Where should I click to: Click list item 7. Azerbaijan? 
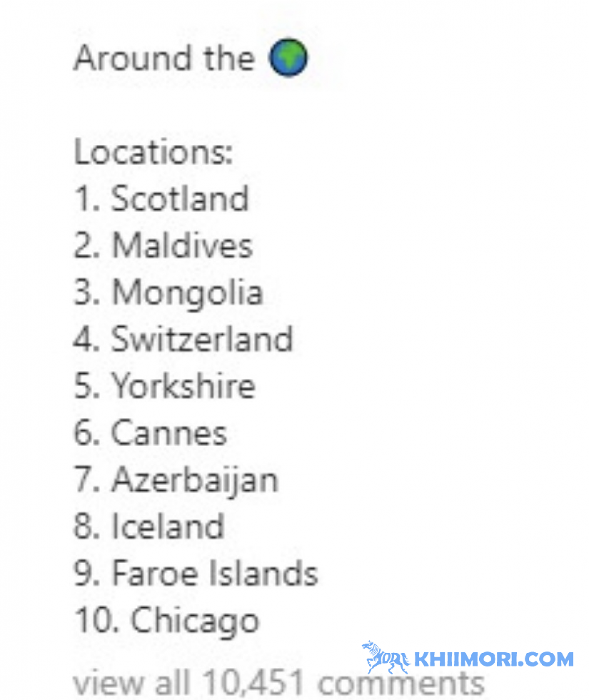pyautogui.click(x=176, y=481)
